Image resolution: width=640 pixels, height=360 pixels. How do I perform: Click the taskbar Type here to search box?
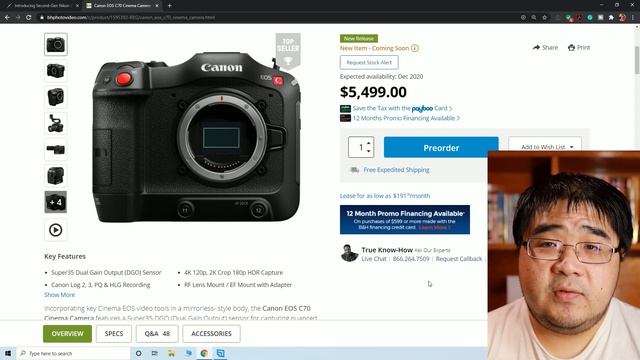pyautogui.click(x=73, y=353)
